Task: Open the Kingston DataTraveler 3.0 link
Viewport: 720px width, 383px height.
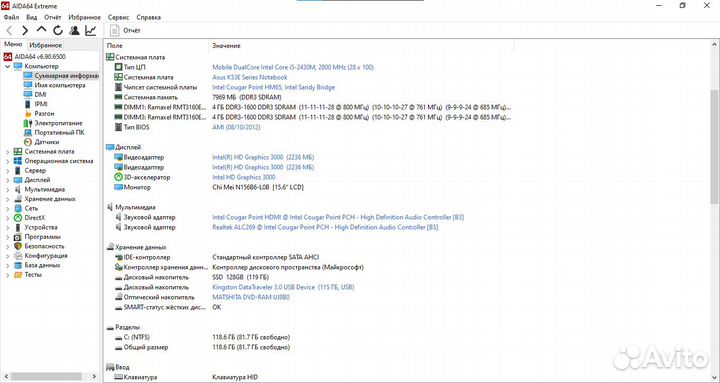Action: (x=283, y=287)
